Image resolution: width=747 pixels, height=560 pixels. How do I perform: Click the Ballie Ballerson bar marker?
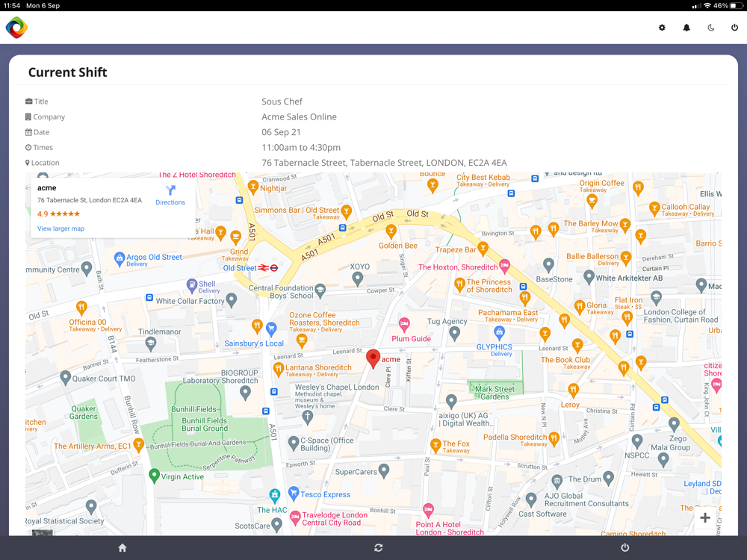(x=625, y=258)
